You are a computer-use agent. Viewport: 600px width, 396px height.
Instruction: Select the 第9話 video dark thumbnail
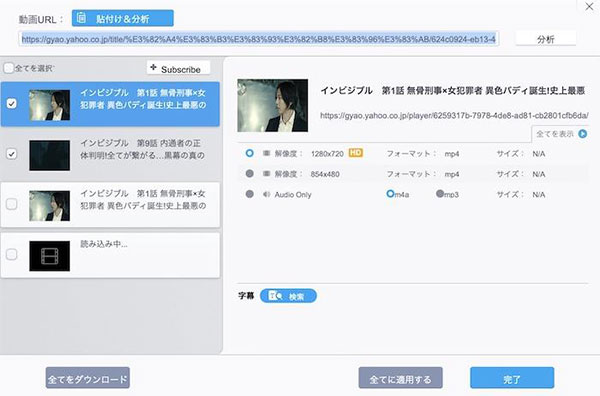point(50,155)
